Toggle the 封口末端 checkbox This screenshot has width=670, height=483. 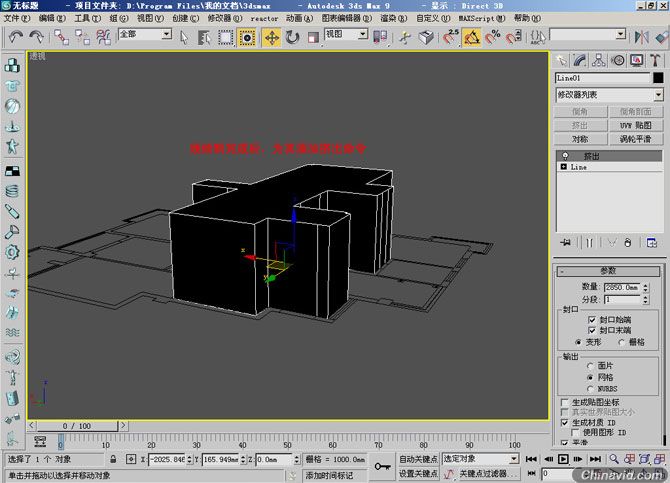592,330
